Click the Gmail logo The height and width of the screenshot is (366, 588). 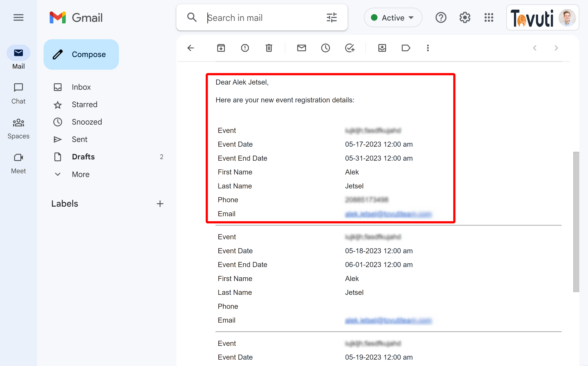(76, 18)
